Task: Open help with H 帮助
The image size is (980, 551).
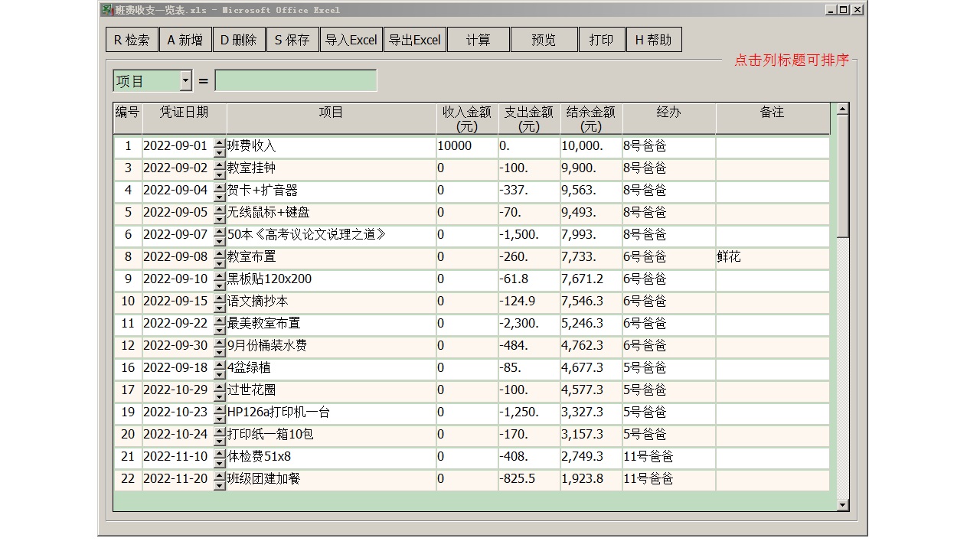Action: 655,39
